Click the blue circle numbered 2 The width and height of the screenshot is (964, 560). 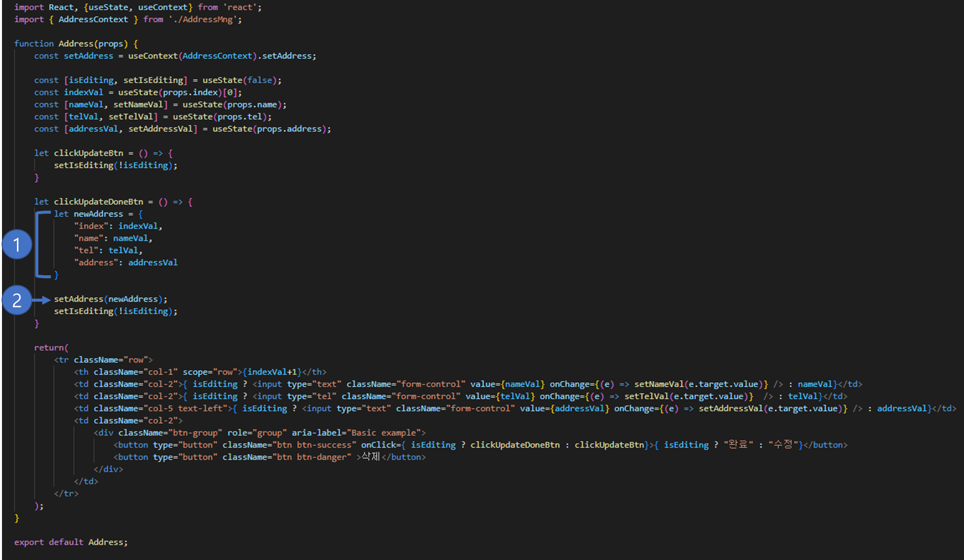[17, 300]
